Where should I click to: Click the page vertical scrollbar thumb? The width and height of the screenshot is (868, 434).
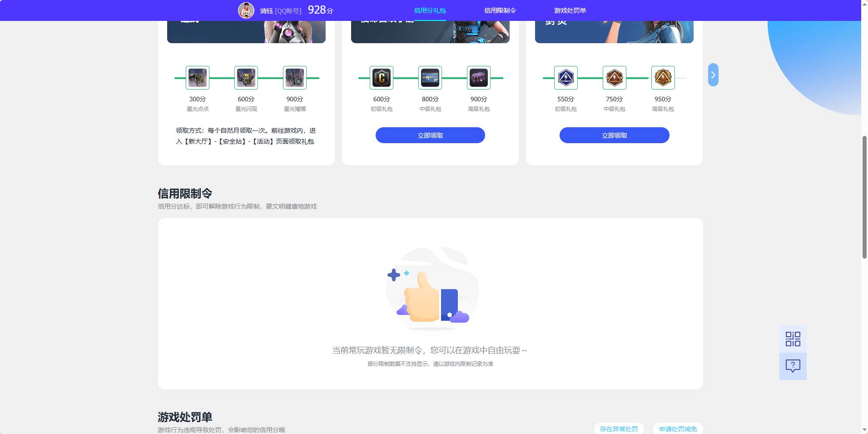(864, 197)
